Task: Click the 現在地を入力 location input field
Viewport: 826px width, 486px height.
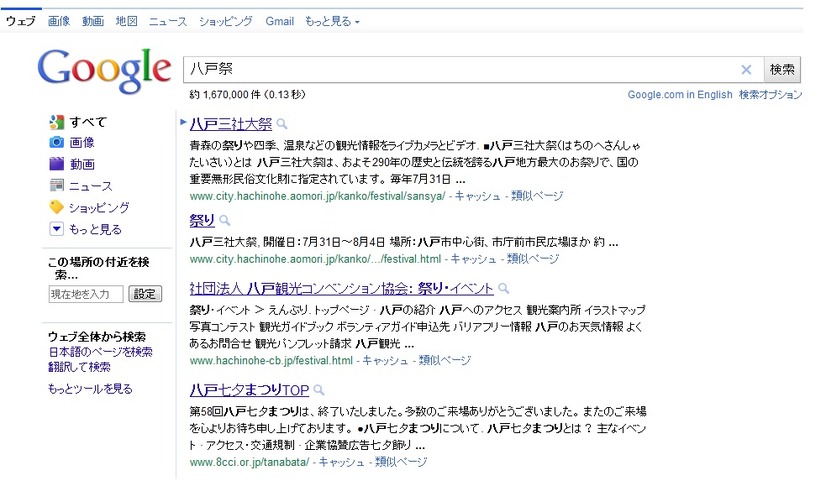Action: click(x=86, y=294)
